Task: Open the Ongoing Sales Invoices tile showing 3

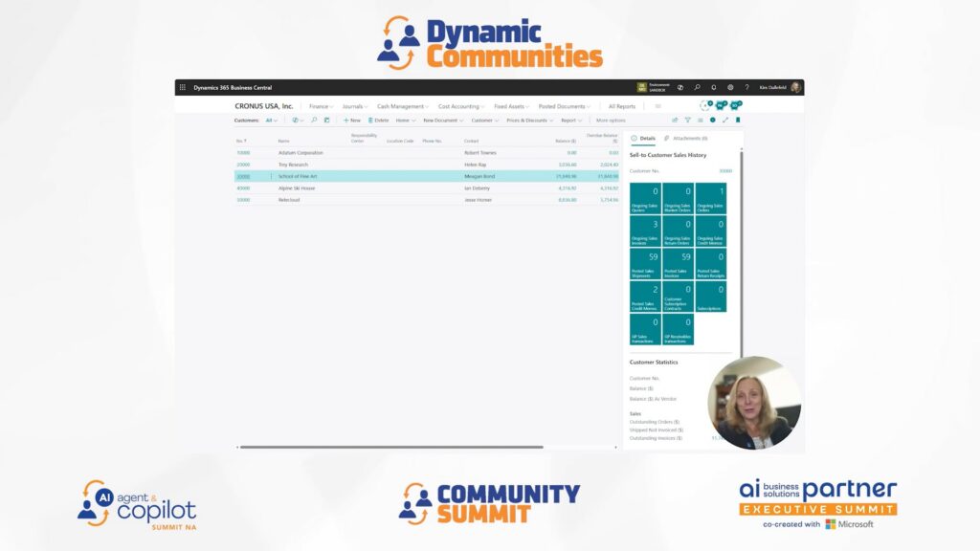Action: [x=645, y=231]
